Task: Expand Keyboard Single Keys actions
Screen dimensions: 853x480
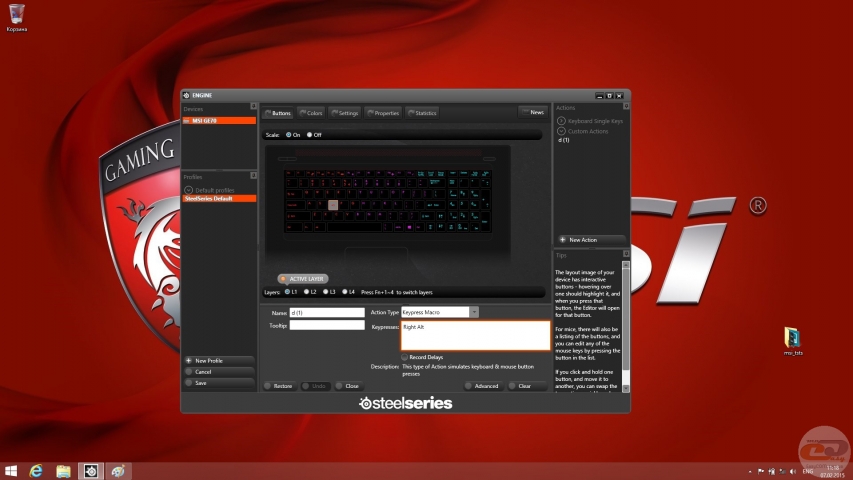Action: [x=561, y=121]
